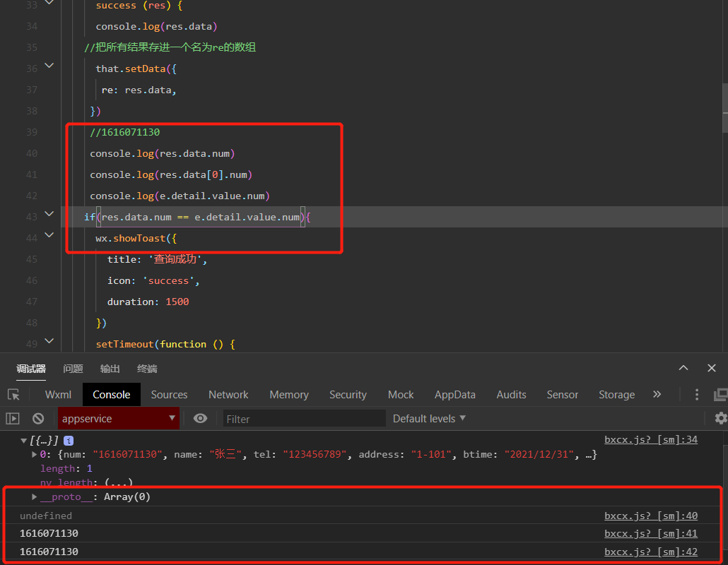Click the blue info badge beside array
728x565 pixels.
click(69, 440)
